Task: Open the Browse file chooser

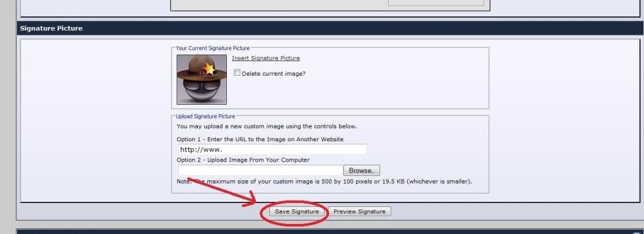Action: (x=362, y=170)
